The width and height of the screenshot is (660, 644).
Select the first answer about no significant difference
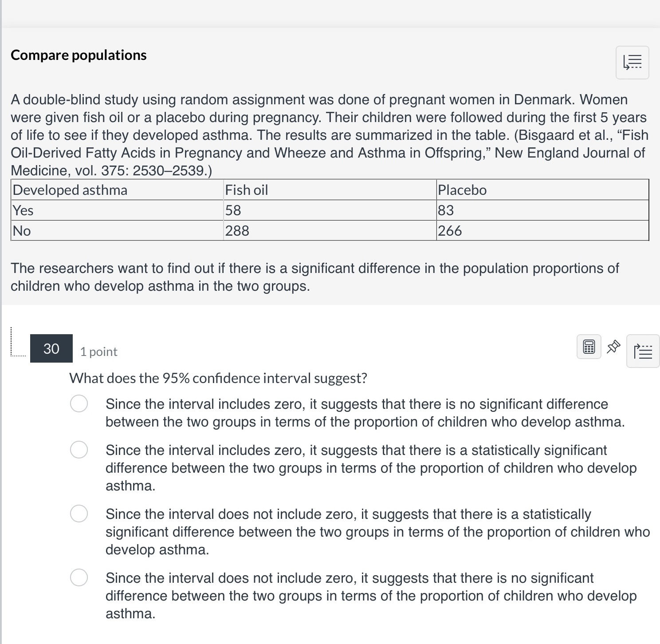point(78,403)
